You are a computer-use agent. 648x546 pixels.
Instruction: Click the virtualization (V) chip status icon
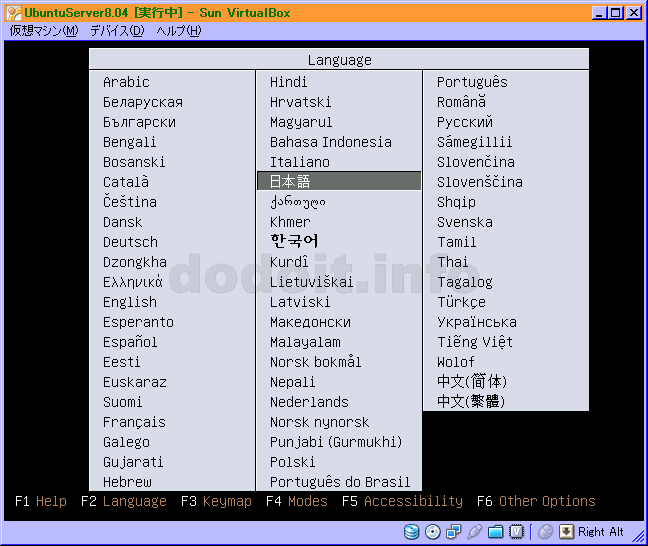coord(517,532)
